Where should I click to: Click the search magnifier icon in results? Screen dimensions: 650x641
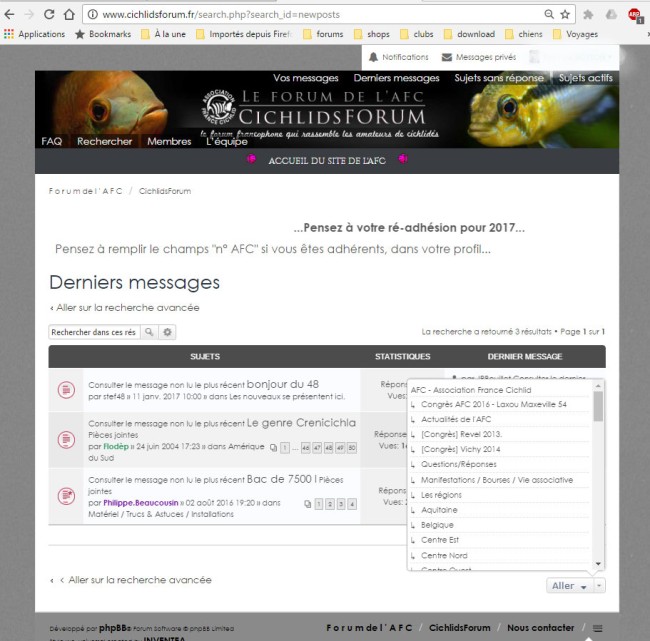(149, 332)
